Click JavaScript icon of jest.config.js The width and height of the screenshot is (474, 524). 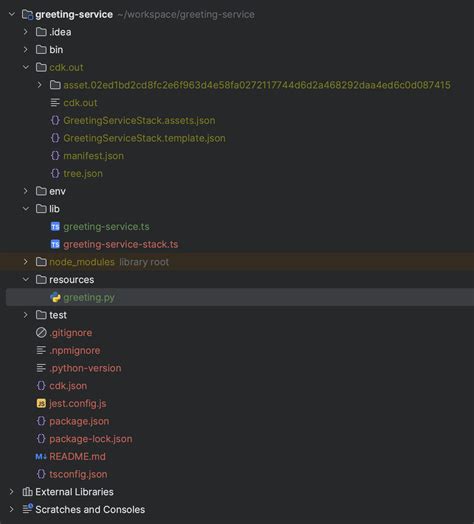pos(41,403)
